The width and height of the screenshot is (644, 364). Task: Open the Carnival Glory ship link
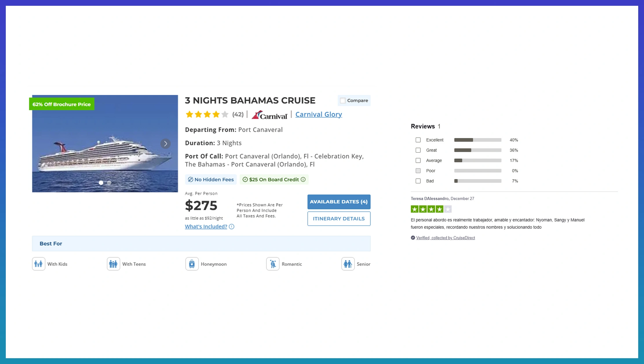click(x=318, y=114)
